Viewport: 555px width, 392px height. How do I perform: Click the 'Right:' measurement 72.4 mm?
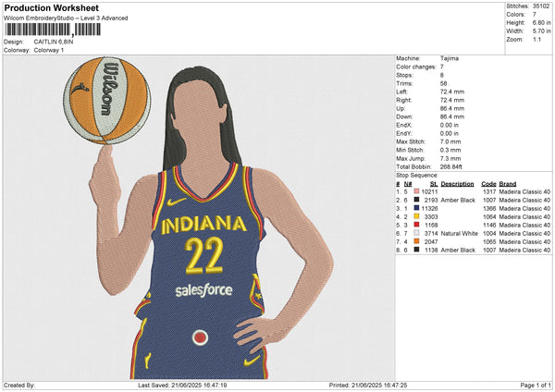tap(452, 100)
